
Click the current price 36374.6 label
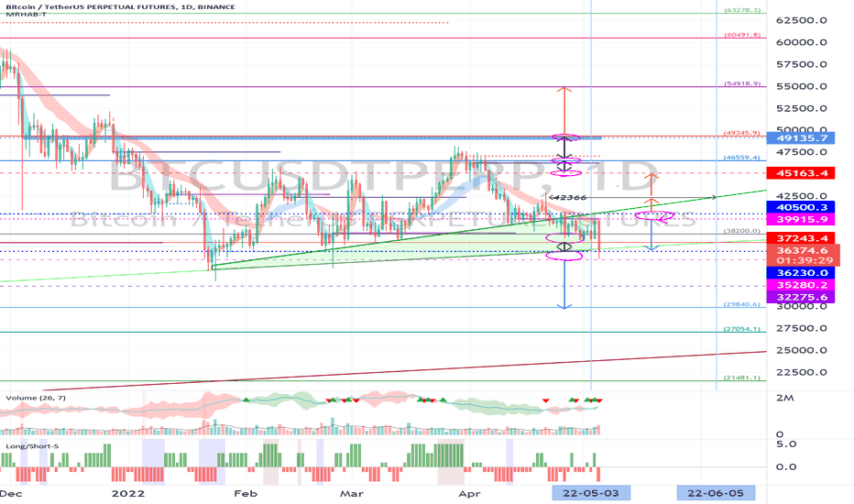[802, 250]
